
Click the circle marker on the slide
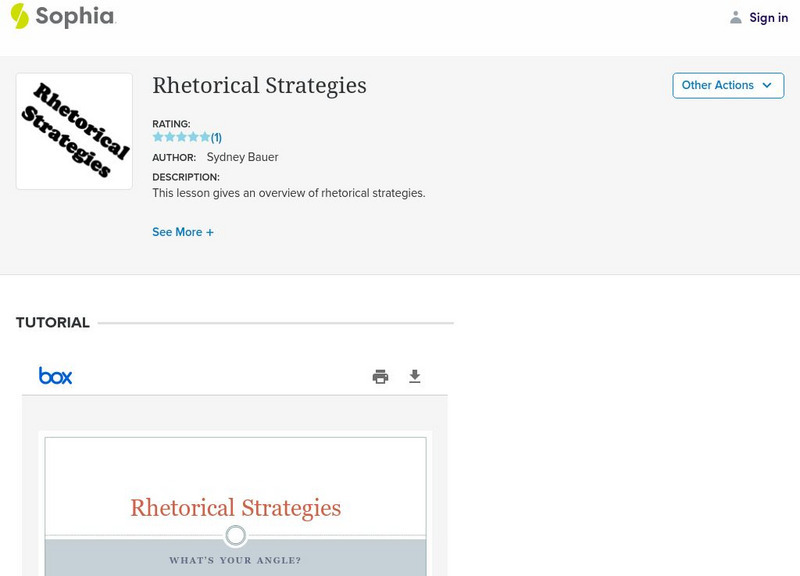[x=235, y=536]
